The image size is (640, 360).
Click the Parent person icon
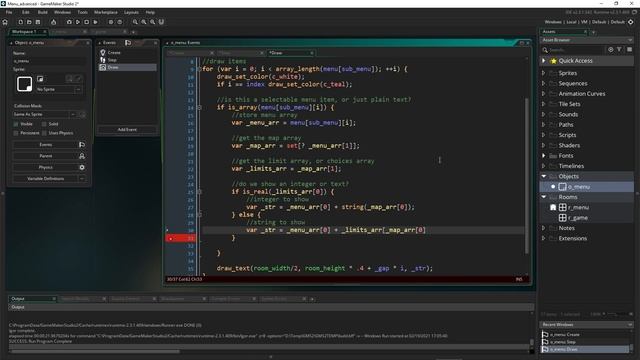82,156
